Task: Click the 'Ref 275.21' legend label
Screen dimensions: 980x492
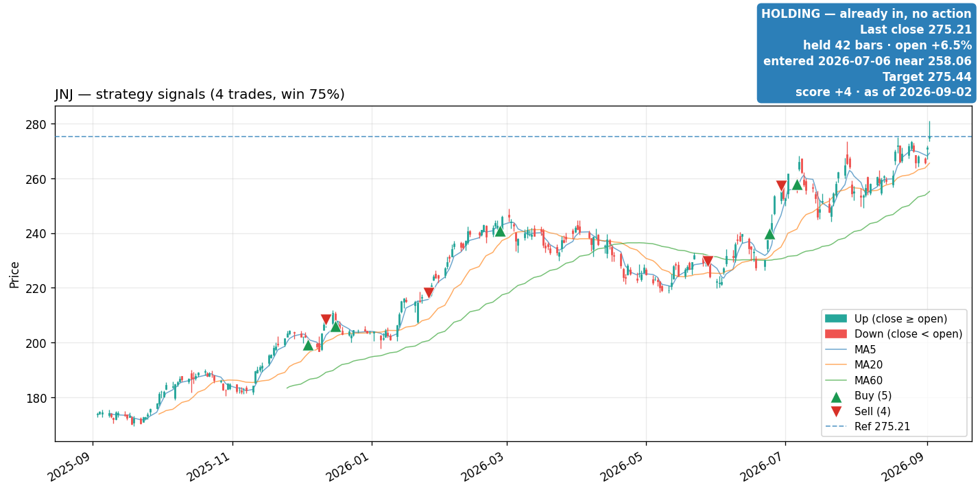Action: 882,427
